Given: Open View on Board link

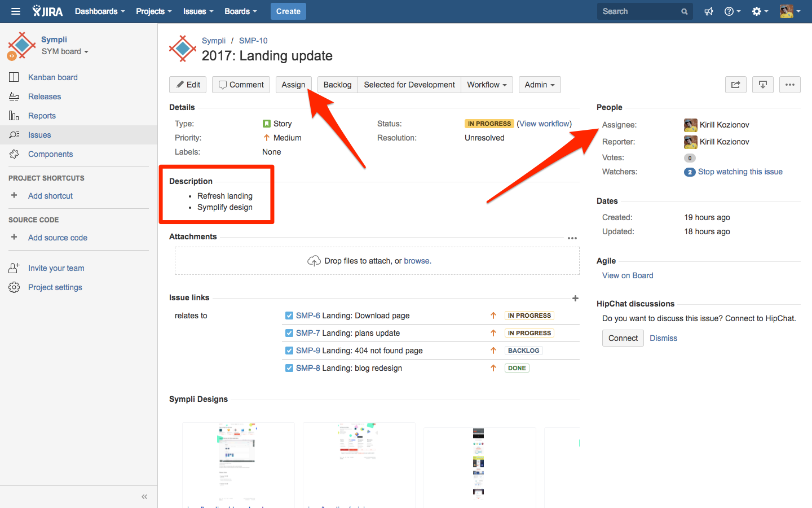Looking at the screenshot, I should tap(628, 275).
